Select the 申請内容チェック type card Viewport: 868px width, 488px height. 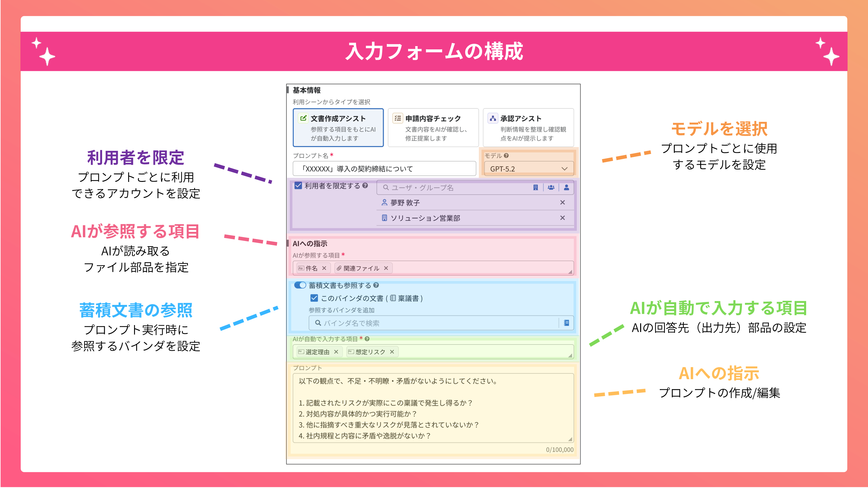[433, 128]
